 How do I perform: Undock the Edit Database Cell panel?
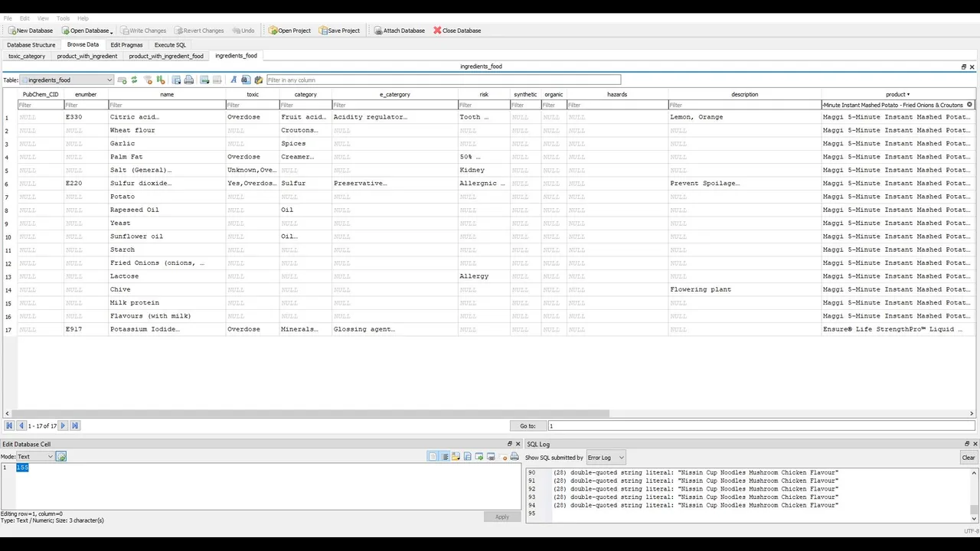pos(510,444)
